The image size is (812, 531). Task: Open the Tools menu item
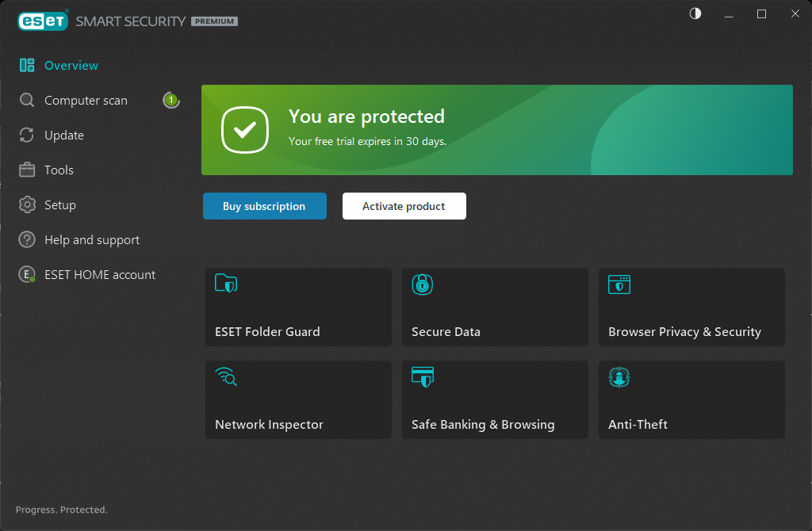point(59,170)
